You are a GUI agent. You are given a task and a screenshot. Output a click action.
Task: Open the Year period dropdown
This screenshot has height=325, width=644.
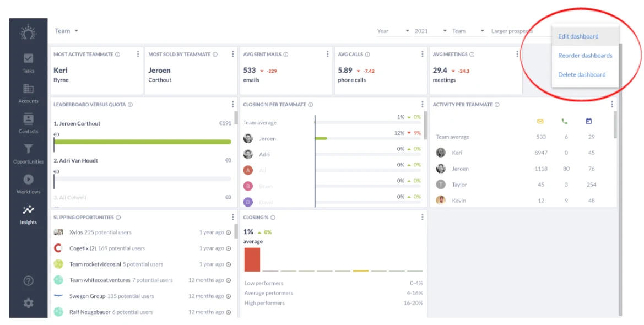tap(393, 31)
